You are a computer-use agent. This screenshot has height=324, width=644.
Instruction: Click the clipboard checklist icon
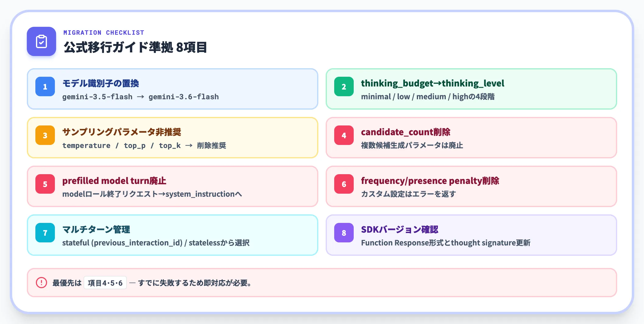click(41, 41)
